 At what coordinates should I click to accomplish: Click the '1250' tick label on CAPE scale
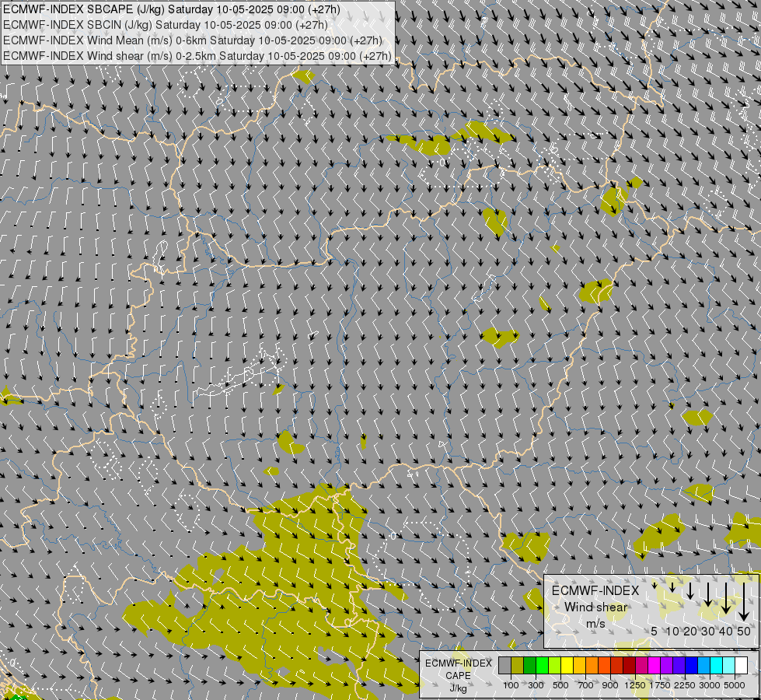635,685
